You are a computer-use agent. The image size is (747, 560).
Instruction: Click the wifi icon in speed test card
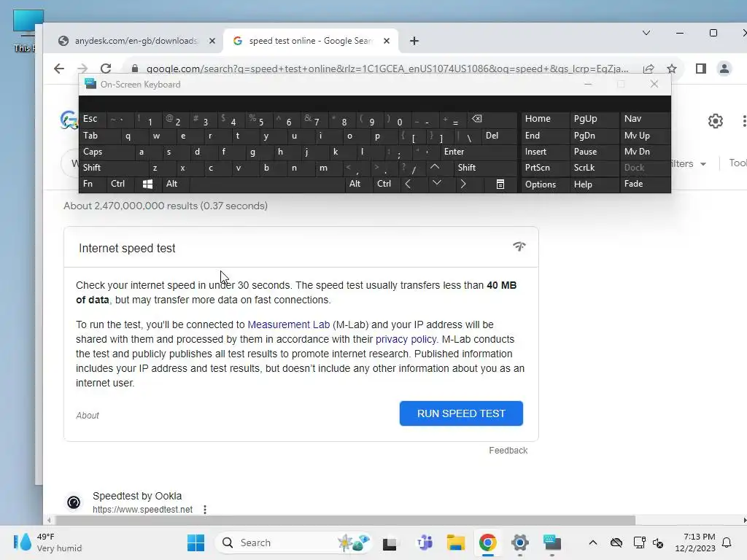[519, 246]
